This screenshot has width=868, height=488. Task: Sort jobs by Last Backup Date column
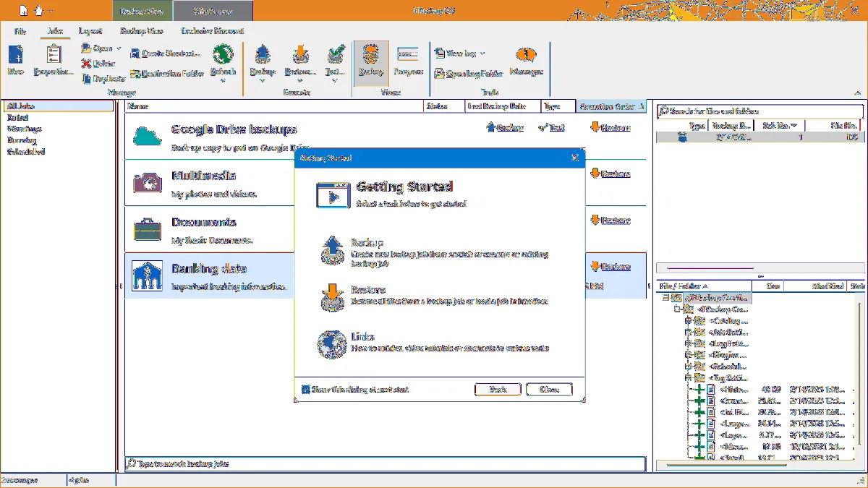coord(502,106)
